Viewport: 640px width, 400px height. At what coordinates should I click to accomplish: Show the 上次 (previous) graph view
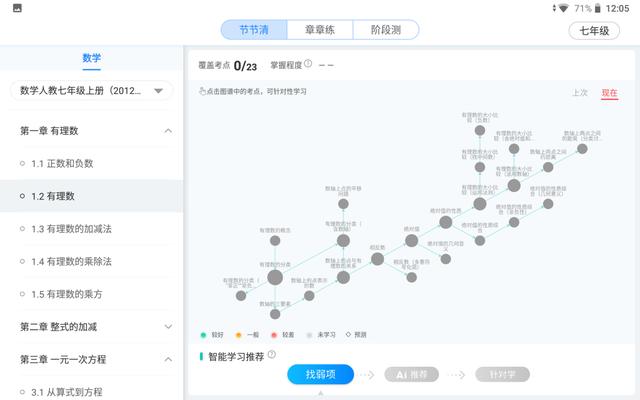click(580, 93)
